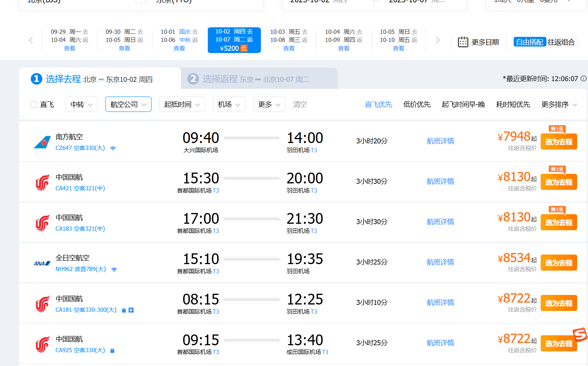Click the WiFi icon on flight CZ647
The height and width of the screenshot is (366, 588).
coord(113,148)
